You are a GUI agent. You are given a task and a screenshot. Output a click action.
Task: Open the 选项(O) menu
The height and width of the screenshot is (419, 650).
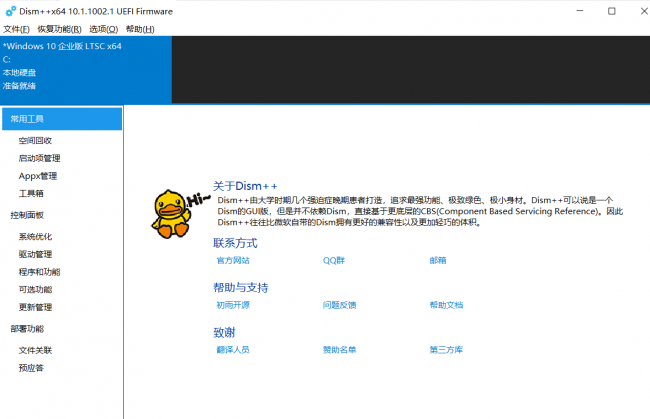[104, 29]
